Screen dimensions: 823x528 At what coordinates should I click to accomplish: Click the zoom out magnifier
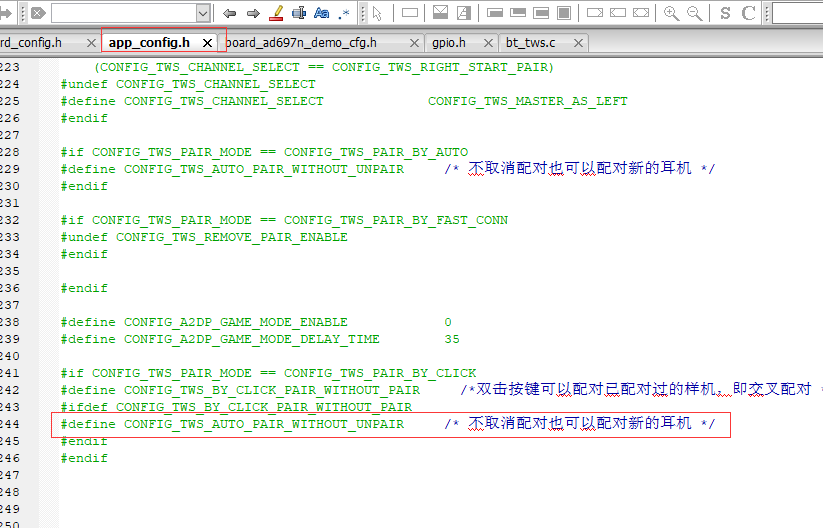(x=694, y=13)
